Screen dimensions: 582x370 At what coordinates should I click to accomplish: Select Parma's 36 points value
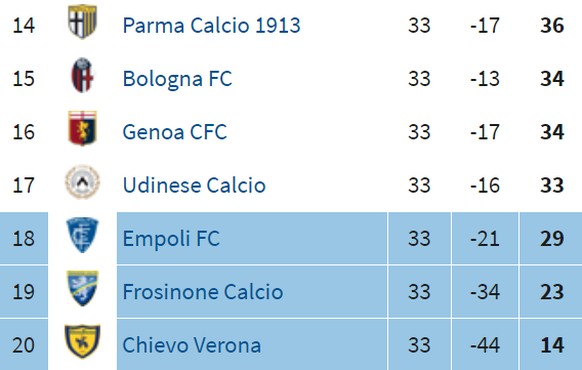click(x=552, y=26)
